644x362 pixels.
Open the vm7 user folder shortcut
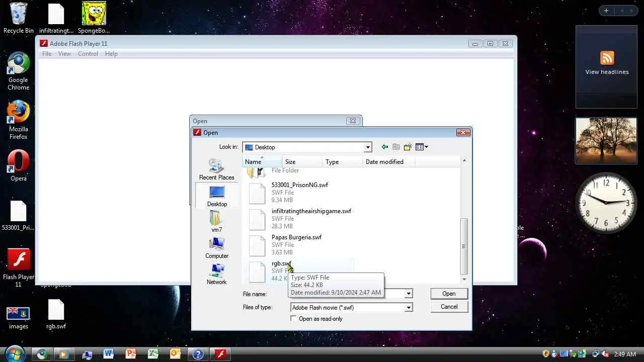(217, 222)
